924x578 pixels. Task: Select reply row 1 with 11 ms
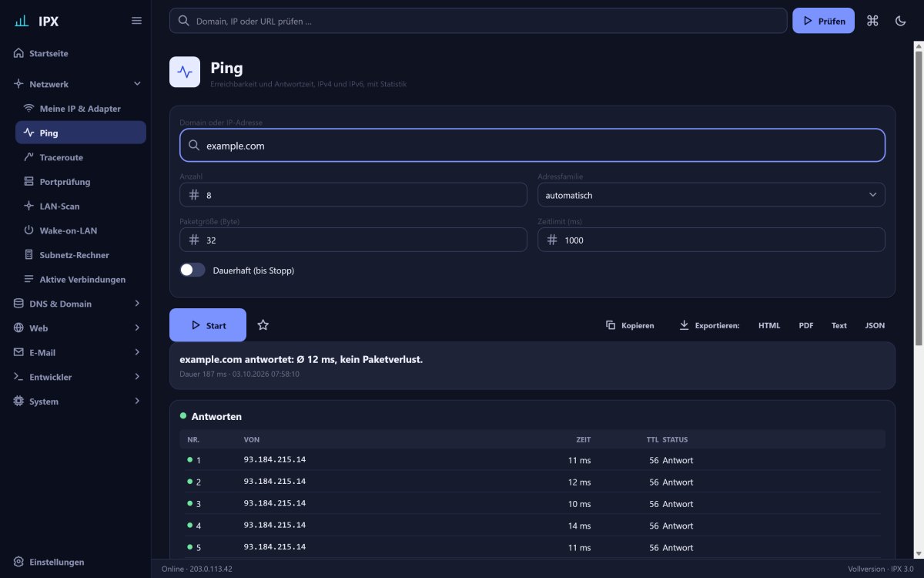tap(532, 460)
